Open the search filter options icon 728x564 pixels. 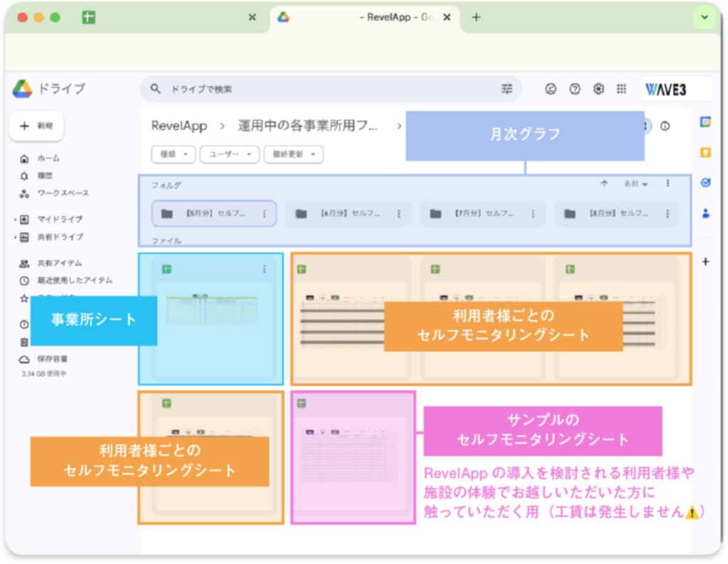507,89
